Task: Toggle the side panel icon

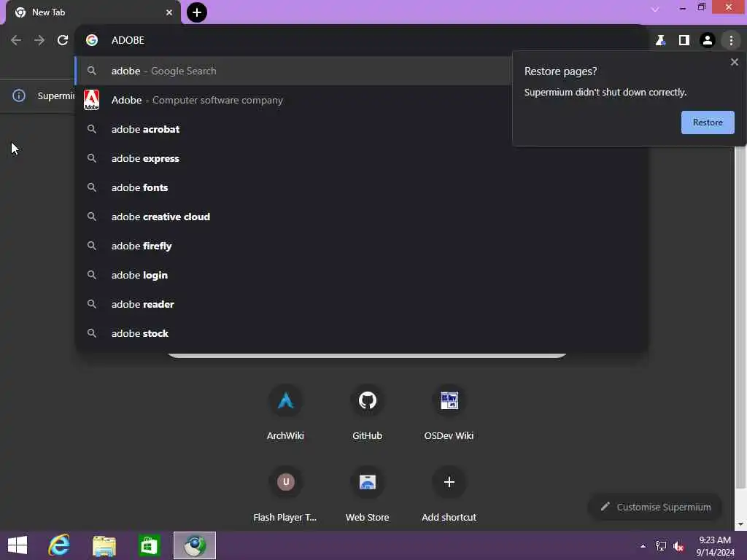Action: 684,41
